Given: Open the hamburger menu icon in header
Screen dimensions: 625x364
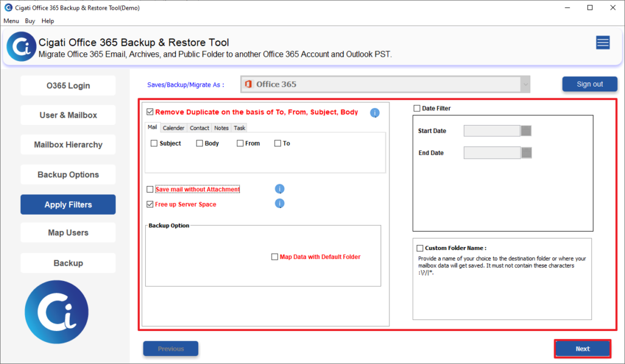Looking at the screenshot, I should click(x=602, y=42).
